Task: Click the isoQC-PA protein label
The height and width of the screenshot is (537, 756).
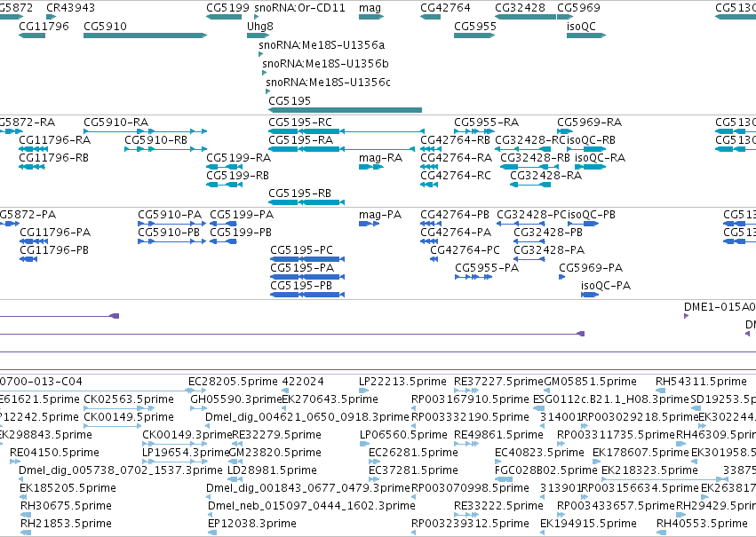Action: tap(606, 286)
